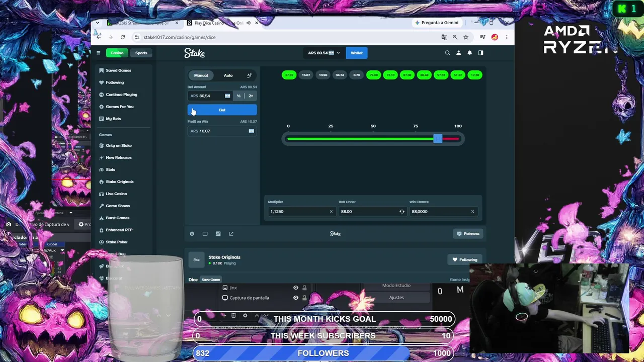Click the Stake Originals provider logo
This screenshot has width=644, height=362.
(197, 260)
